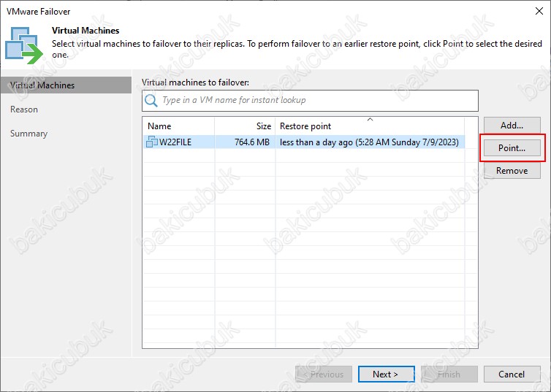Sort by the Size column header
The width and height of the screenshot is (551, 392).
245,126
